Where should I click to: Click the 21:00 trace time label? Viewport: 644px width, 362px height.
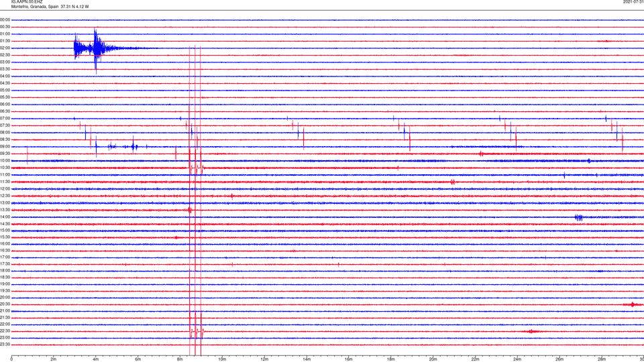pos(5,311)
